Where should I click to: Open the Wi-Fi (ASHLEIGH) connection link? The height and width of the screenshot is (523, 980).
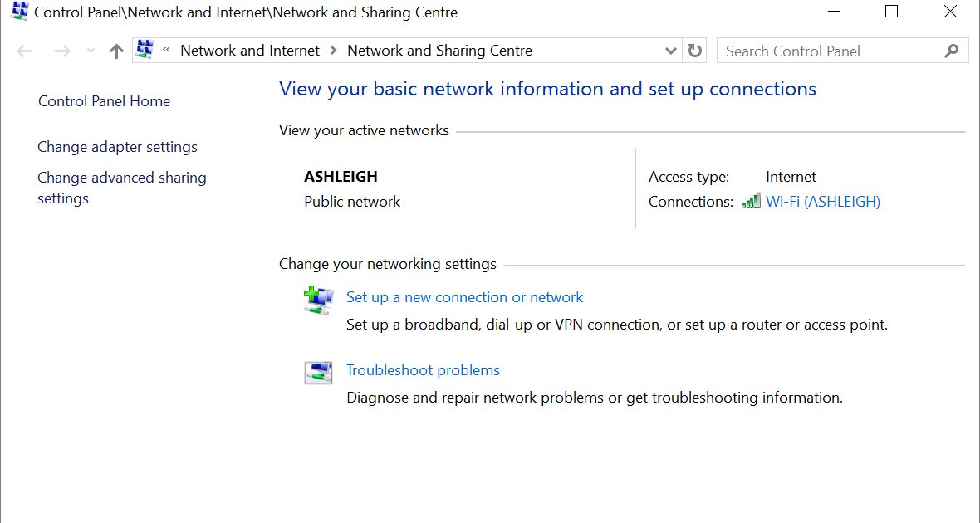[822, 201]
